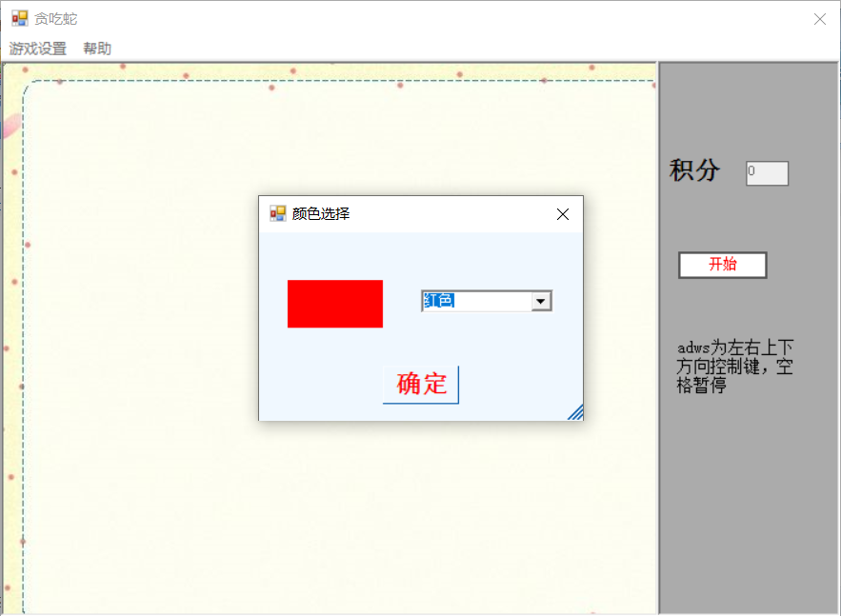Viewport: 841px width, 616px height.
Task: Close the 贪吃蛇 main window
Action: pos(819,19)
